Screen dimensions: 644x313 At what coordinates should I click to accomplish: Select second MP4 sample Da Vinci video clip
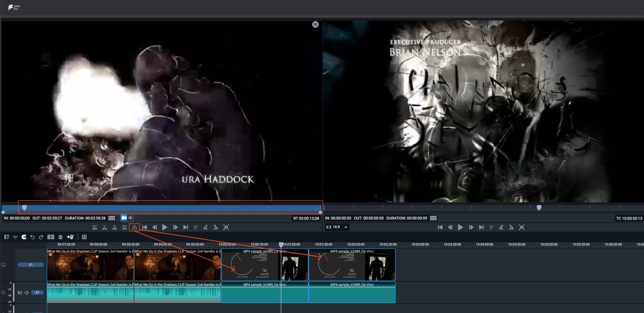(x=352, y=265)
